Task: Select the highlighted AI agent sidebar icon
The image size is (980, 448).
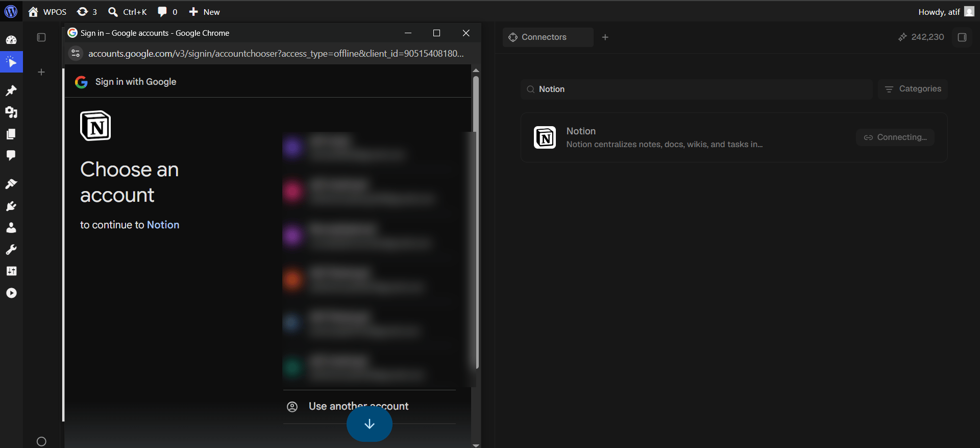Action: pyautogui.click(x=11, y=62)
